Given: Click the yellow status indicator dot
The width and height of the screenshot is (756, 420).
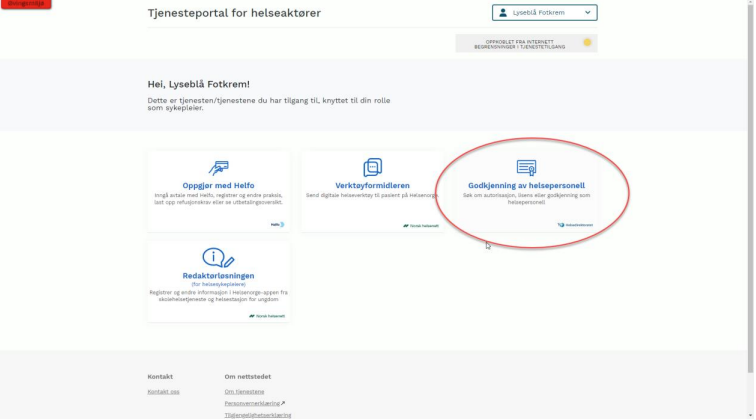Looking at the screenshot, I should click(x=587, y=43).
